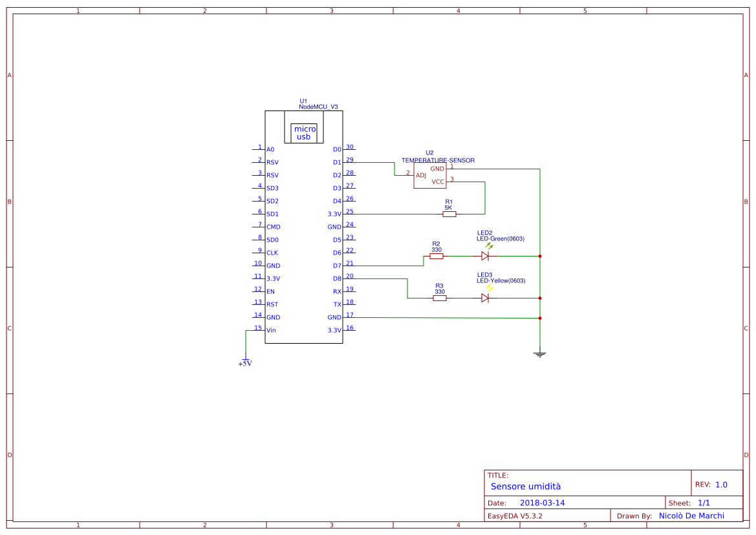Image resolution: width=756 pixels, height=535 pixels.
Task: Select resistor R1 labeled 5K
Action: point(449,213)
